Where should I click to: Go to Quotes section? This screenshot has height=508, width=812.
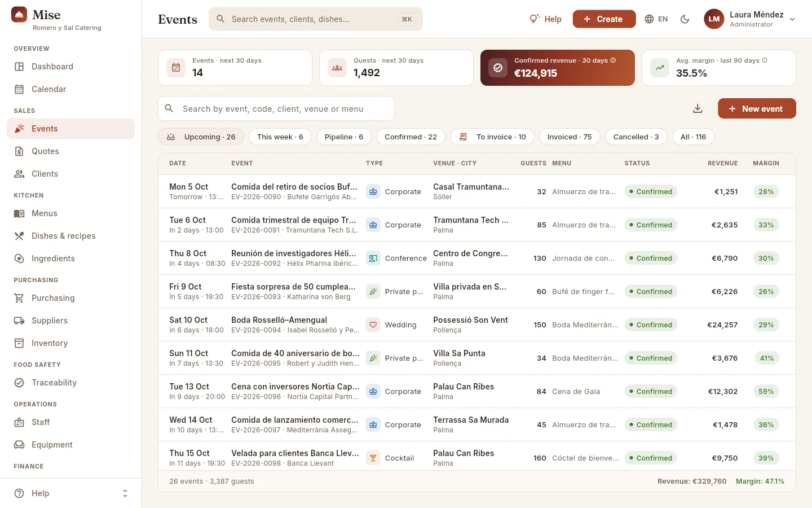[70, 151]
